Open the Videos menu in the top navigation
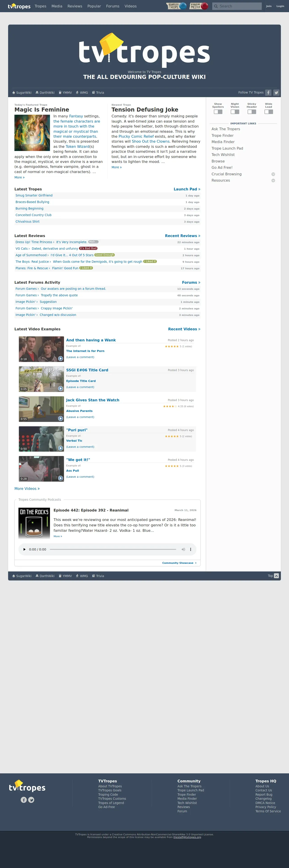Image resolution: width=289 pixels, height=868 pixels. coord(131,6)
